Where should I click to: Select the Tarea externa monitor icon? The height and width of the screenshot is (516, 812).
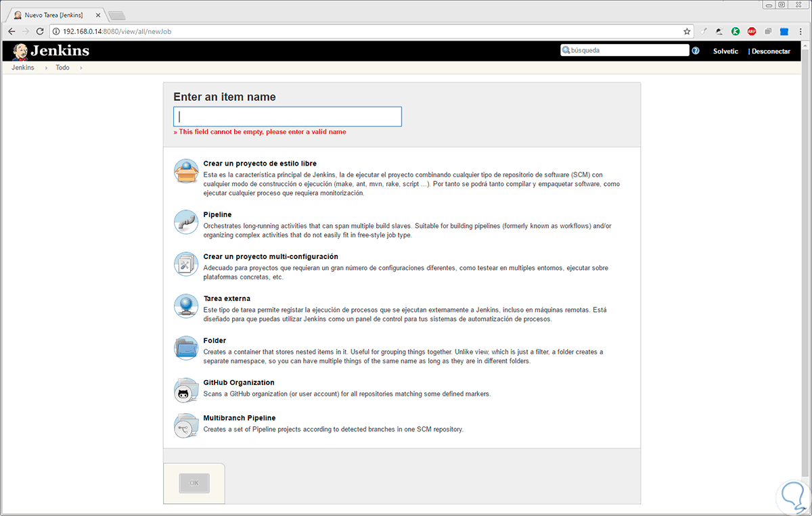186,306
